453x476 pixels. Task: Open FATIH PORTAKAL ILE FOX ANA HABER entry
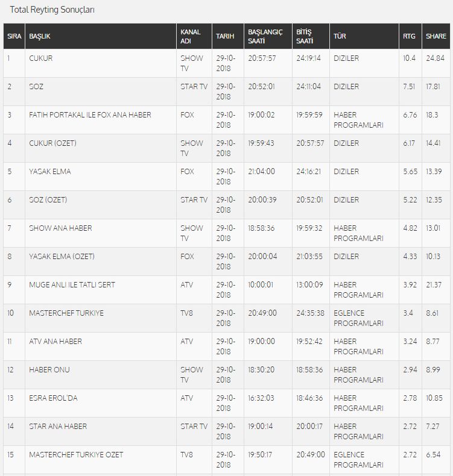pyautogui.click(x=90, y=115)
